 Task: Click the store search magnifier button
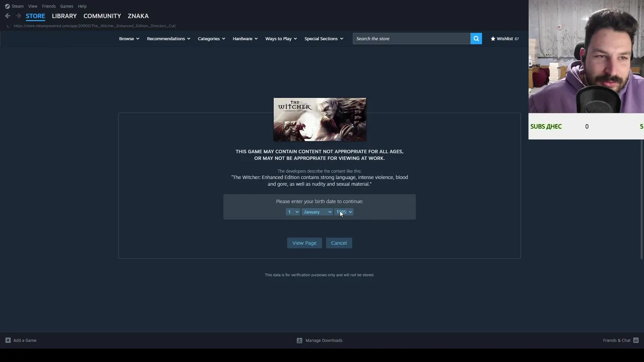click(476, 39)
